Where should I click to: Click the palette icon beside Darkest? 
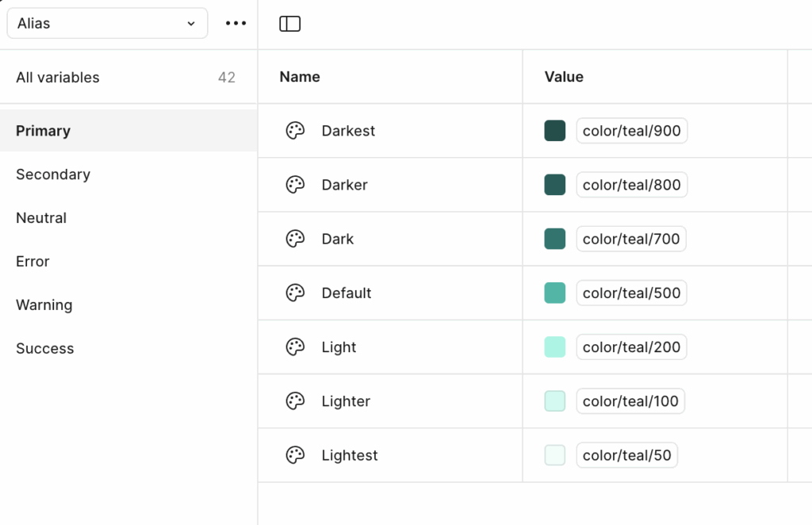(295, 131)
